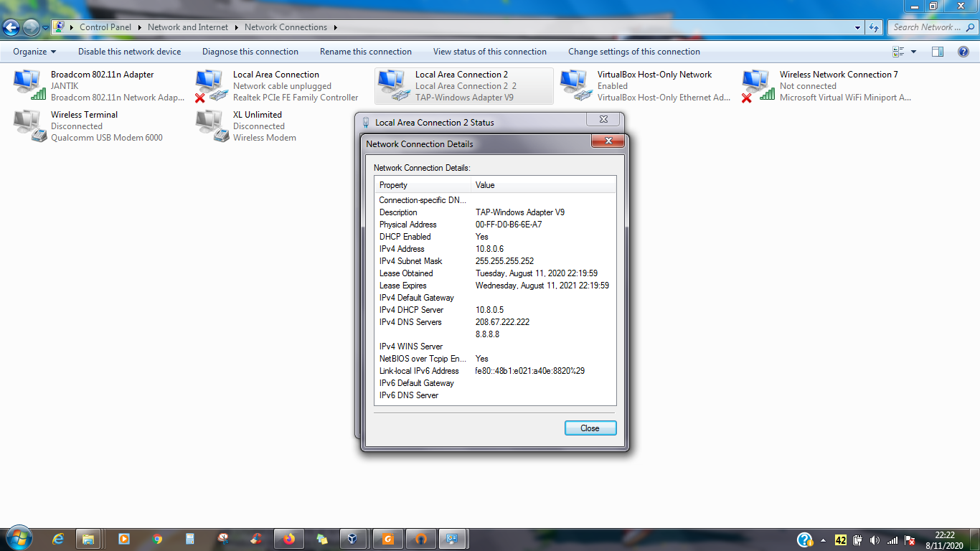Show hidden tray icons arrow
Viewport: 980px width, 551px height.
[x=823, y=540]
